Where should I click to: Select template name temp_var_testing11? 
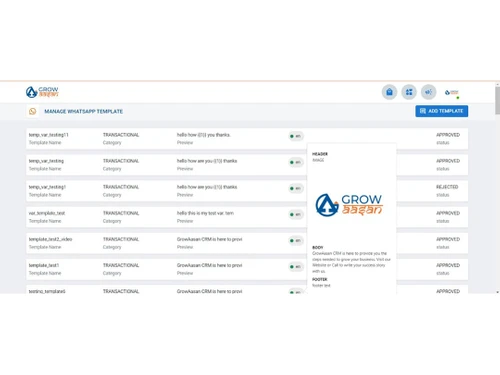(49, 135)
